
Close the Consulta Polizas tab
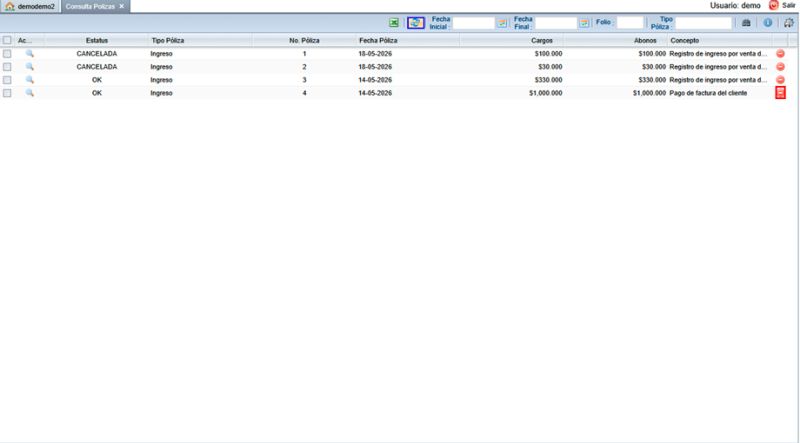click(121, 7)
